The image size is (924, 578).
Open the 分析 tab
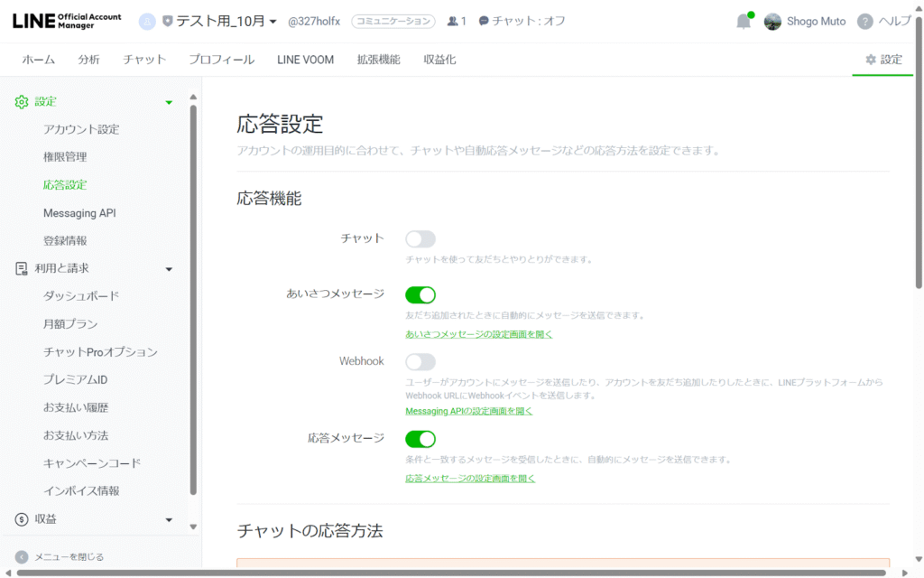[x=88, y=60]
